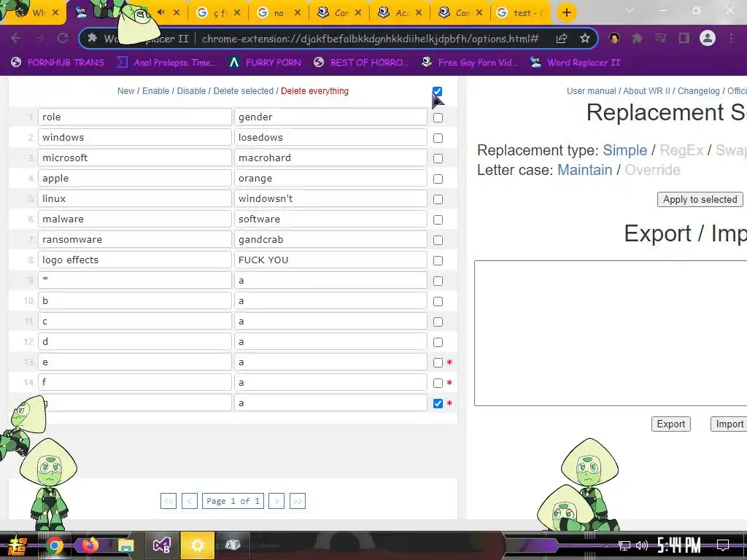Image resolution: width=747 pixels, height=560 pixels.
Task: Click the 'windowsn't' replacement field
Action: click(x=330, y=198)
